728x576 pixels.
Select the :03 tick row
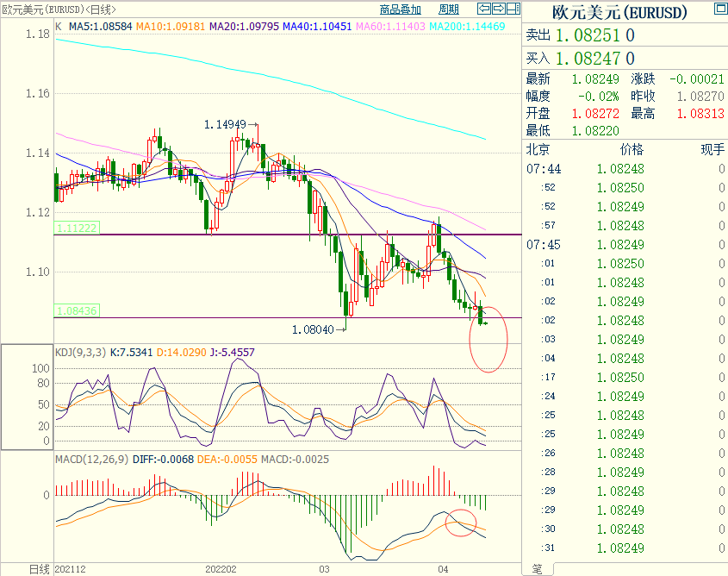tap(625, 340)
